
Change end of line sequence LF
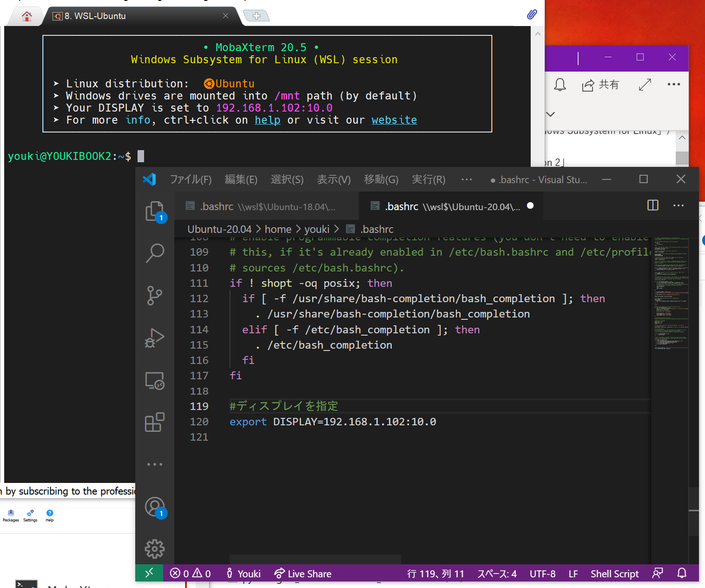click(573, 574)
